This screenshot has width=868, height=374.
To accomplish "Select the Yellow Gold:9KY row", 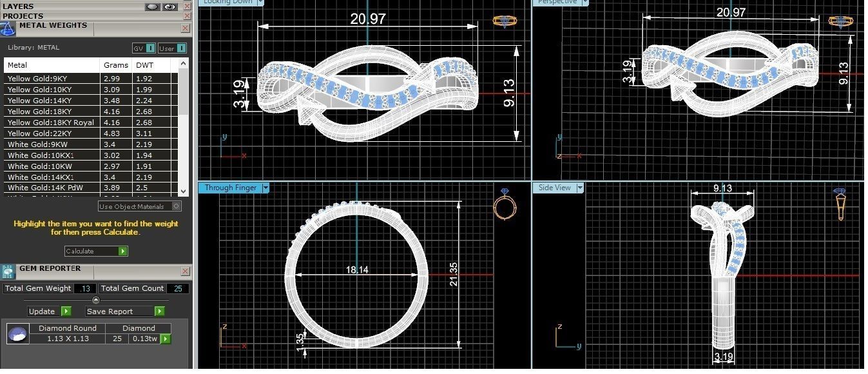I will click(91, 79).
